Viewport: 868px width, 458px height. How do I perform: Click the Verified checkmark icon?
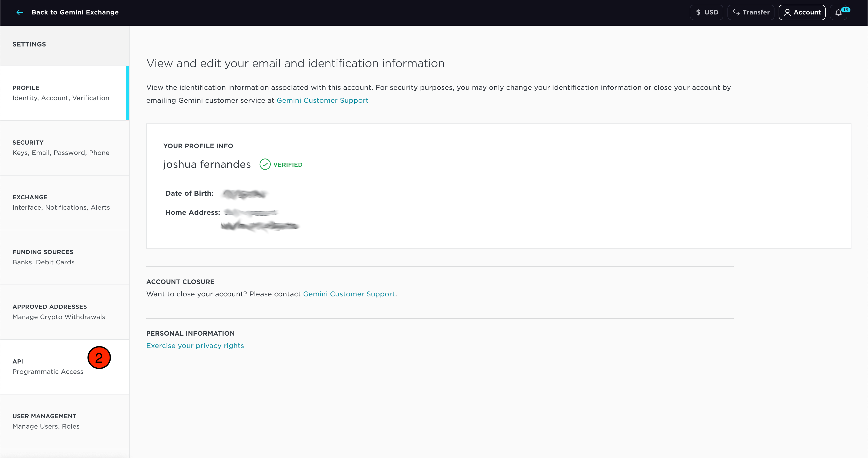265,165
